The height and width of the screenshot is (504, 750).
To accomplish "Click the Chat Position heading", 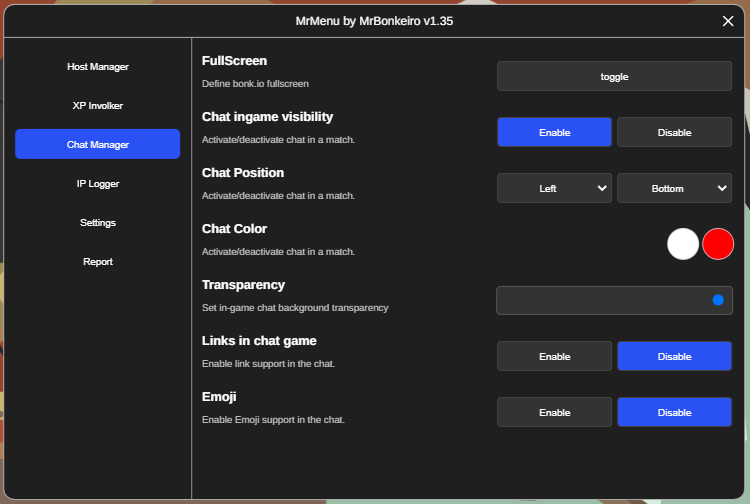I will click(x=243, y=173).
